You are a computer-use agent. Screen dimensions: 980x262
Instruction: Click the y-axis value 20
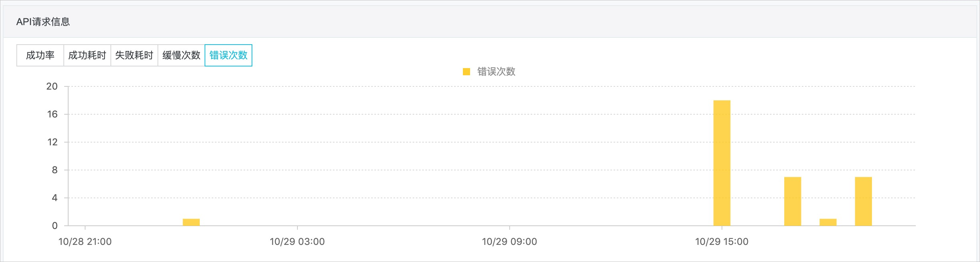pos(52,86)
